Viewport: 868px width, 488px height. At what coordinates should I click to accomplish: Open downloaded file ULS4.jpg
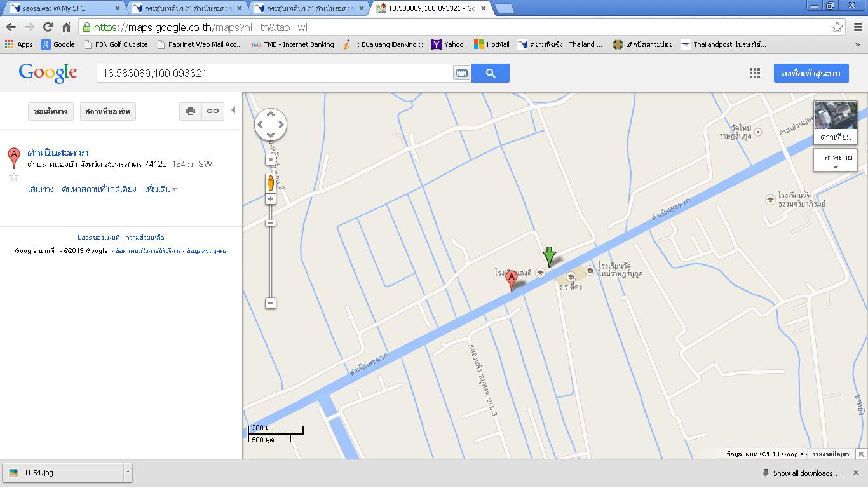tap(64, 473)
